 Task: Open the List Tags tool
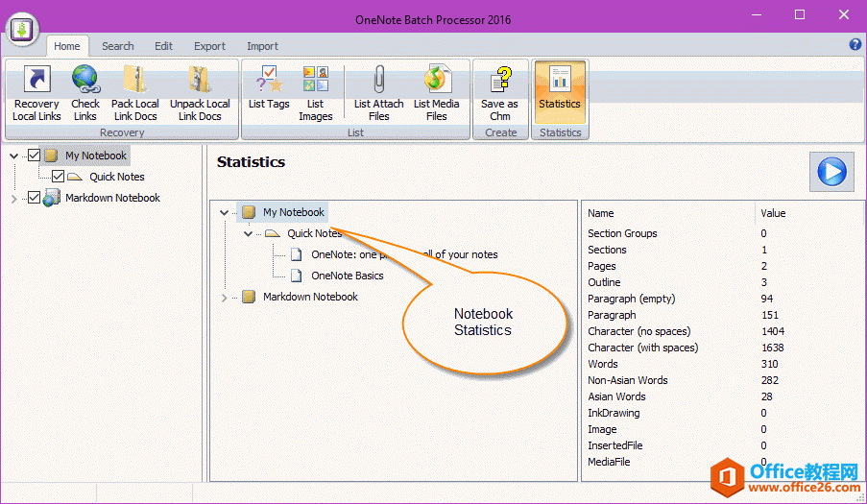(x=269, y=88)
